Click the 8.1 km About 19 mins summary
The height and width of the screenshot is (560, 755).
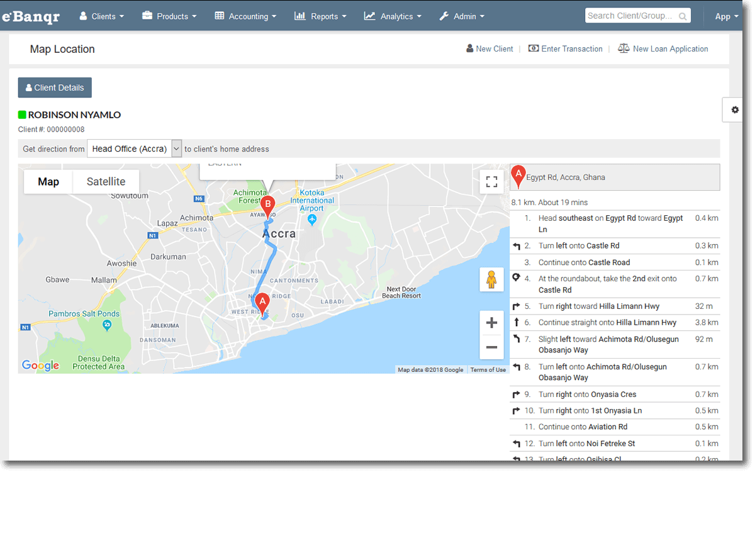[x=550, y=203]
